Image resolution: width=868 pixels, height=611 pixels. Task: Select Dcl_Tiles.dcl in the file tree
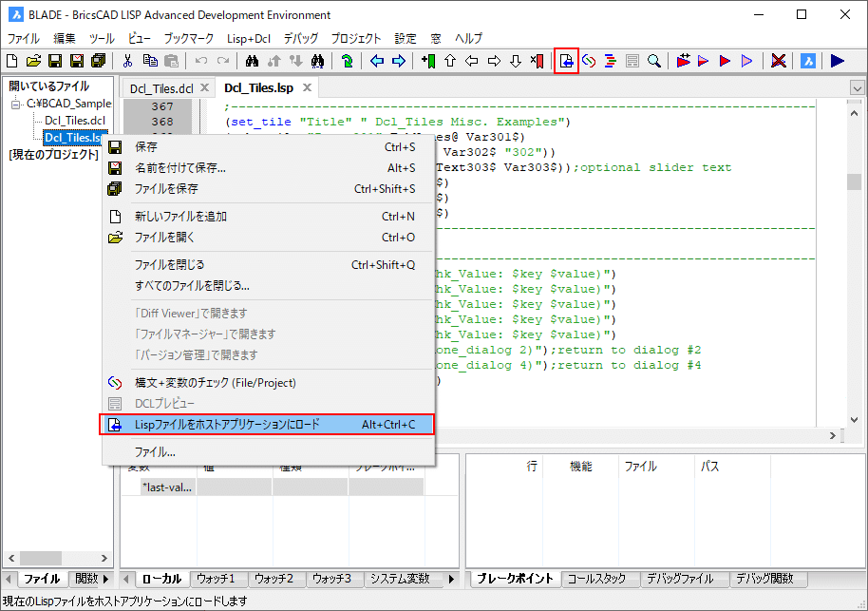75,121
